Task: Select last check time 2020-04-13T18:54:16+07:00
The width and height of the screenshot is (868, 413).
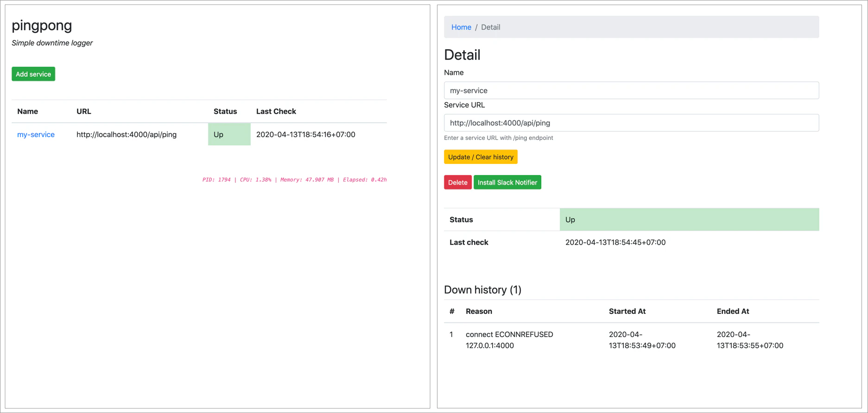Action: (306, 134)
